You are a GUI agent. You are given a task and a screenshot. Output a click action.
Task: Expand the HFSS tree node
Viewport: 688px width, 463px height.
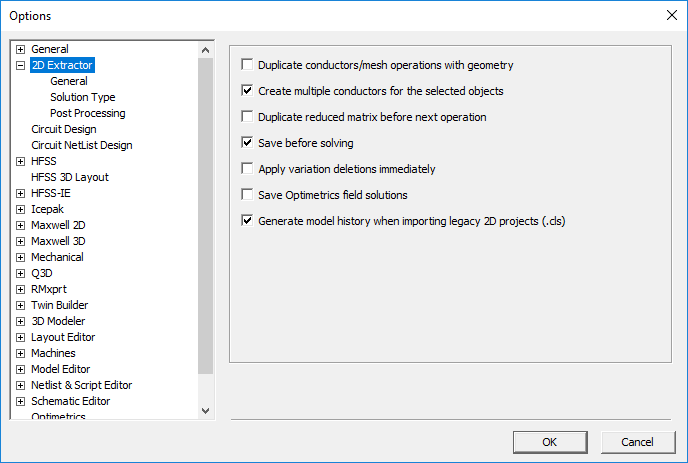(20, 162)
